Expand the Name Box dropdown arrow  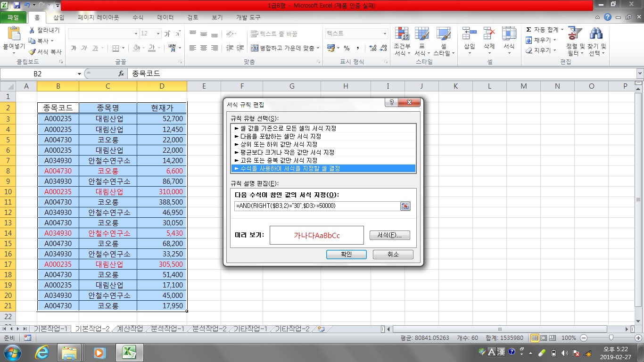79,74
